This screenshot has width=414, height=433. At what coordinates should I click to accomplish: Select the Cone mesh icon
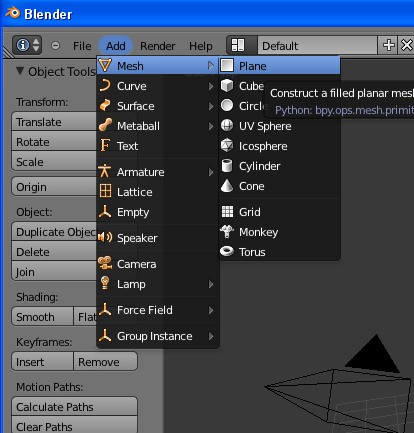point(227,186)
